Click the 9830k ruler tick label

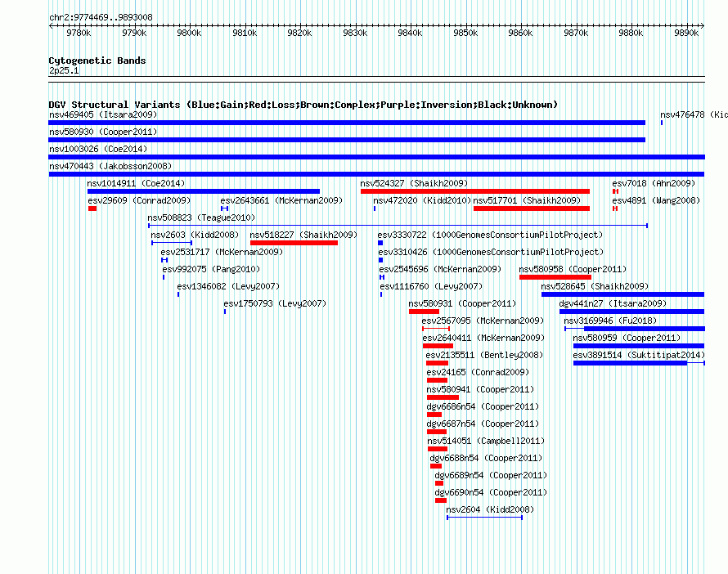pyautogui.click(x=355, y=33)
